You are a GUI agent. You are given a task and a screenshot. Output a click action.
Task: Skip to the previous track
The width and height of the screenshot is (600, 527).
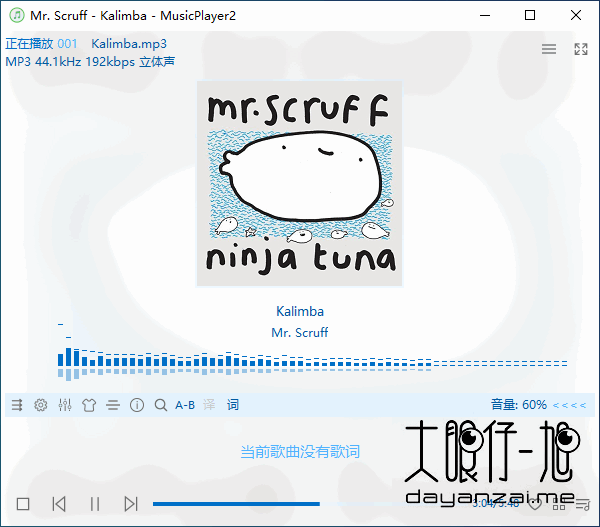[x=59, y=504]
